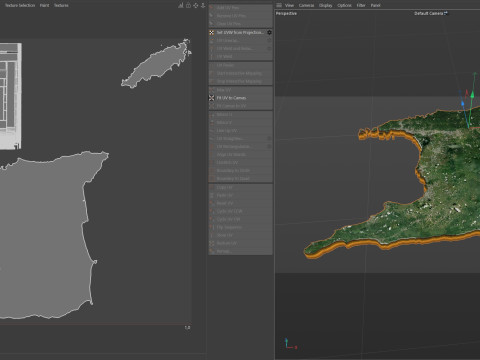Click Store UV command
Viewport: 480px width, 360px height.
click(x=240, y=235)
